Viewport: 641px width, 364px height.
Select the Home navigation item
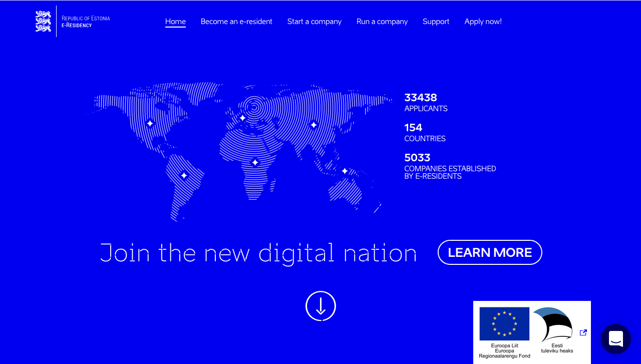[175, 22]
